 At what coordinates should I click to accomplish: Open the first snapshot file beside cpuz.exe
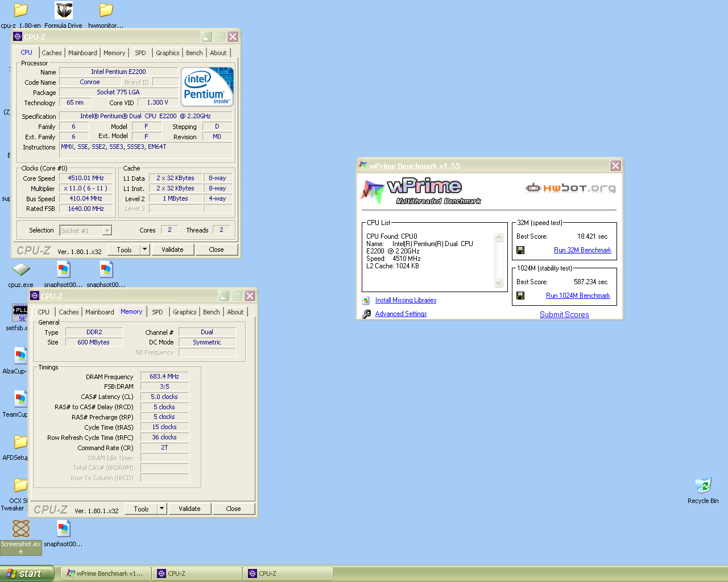pos(64,269)
